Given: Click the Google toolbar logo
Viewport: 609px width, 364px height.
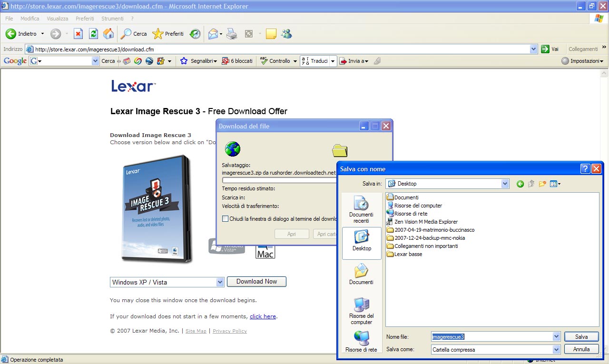Looking at the screenshot, I should click(15, 61).
